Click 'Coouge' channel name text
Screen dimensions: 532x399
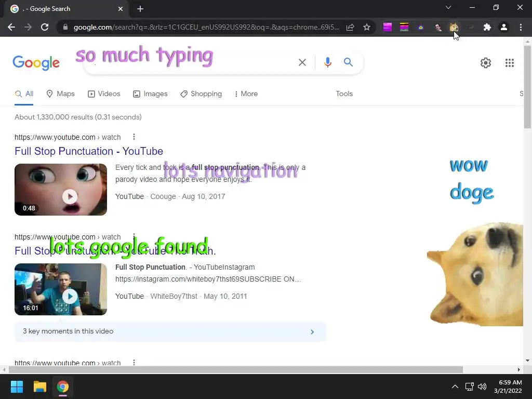tap(163, 196)
